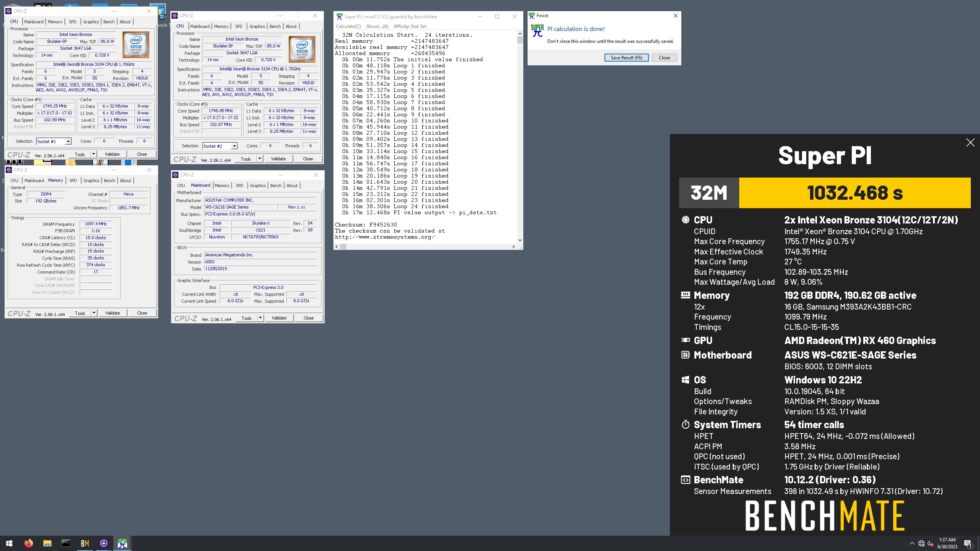Open the SPD tab in the CPU-Z Mainboard window
The height and width of the screenshot is (551, 980).
240,186
